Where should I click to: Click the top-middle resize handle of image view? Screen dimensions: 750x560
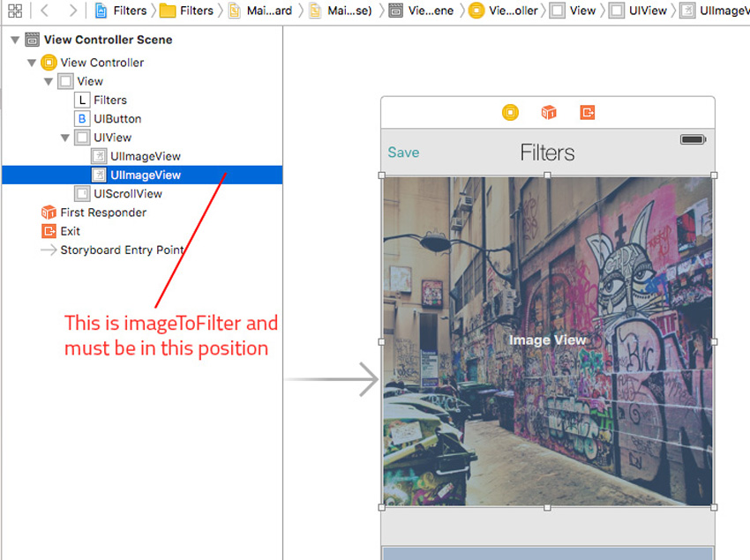coord(547,175)
